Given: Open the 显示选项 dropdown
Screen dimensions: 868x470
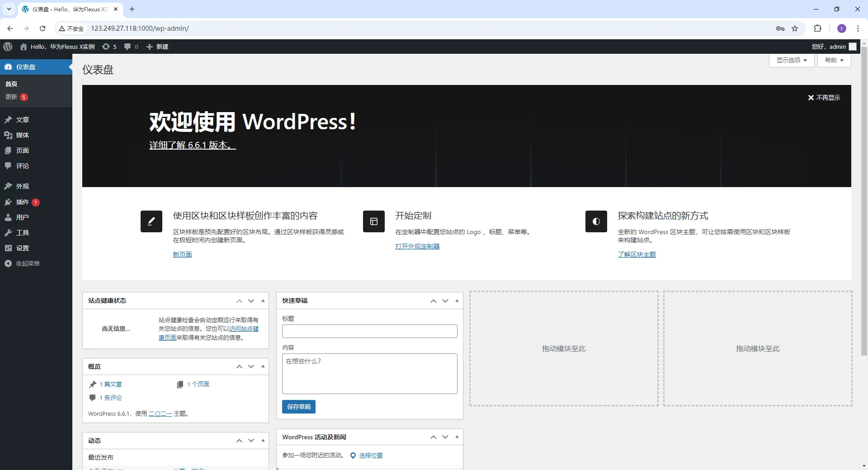Looking at the screenshot, I should click(x=792, y=60).
